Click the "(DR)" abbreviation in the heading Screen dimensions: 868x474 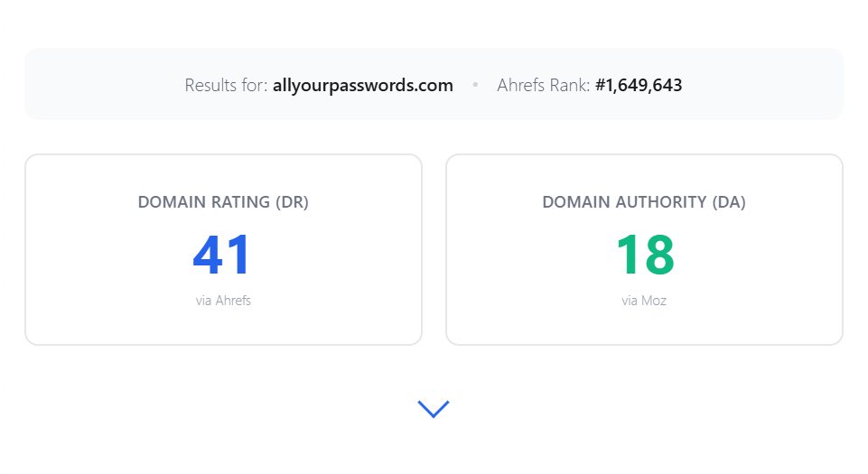coord(292,202)
